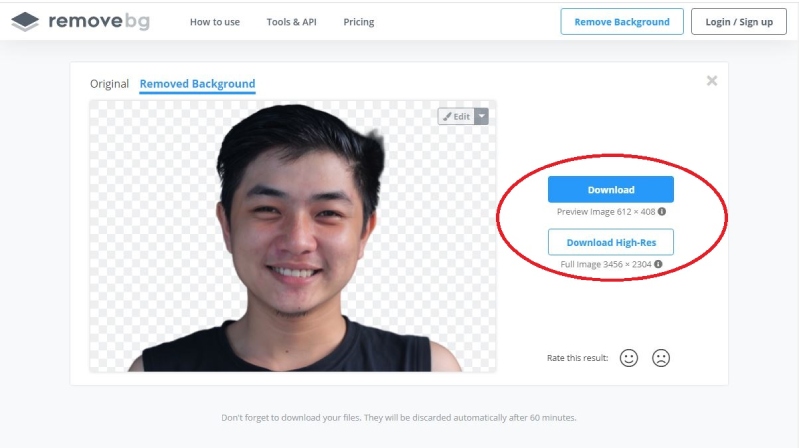Click the "Rate this result:" label
Image resolution: width=799 pixels, height=448 pixels.
[x=577, y=358]
